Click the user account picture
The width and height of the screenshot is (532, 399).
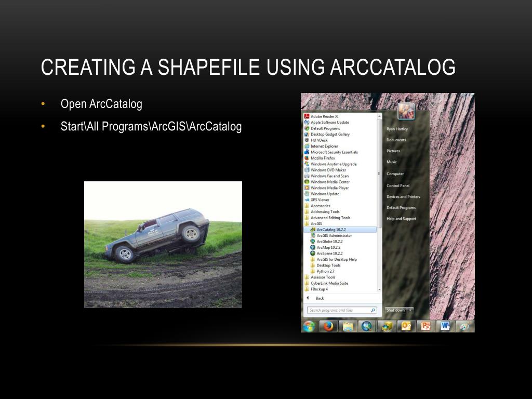(x=406, y=111)
